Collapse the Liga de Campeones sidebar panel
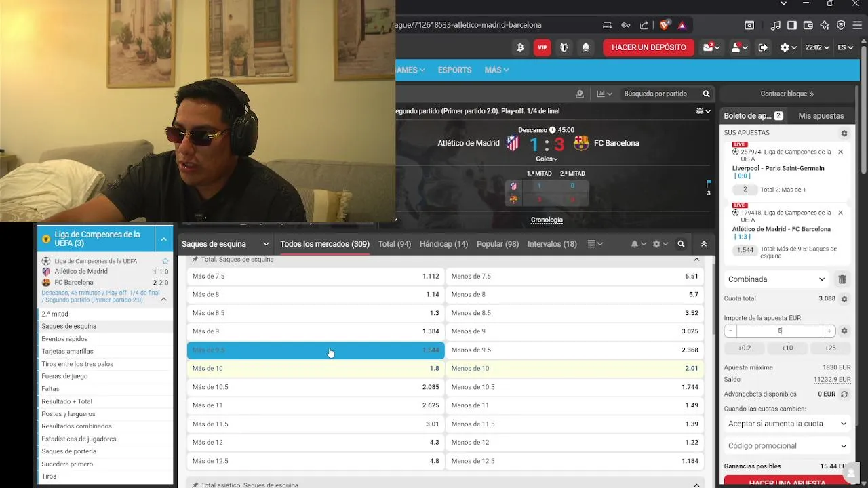Screen dimensions: 868x488 click(163, 239)
